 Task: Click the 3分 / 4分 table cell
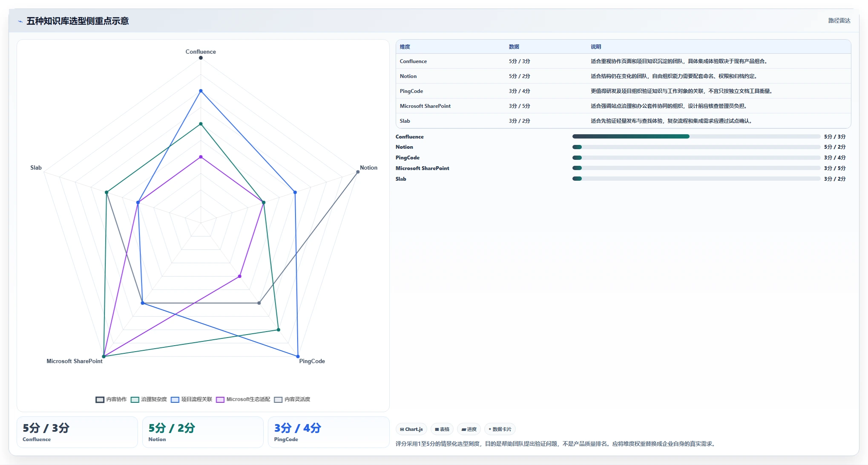[x=520, y=91]
